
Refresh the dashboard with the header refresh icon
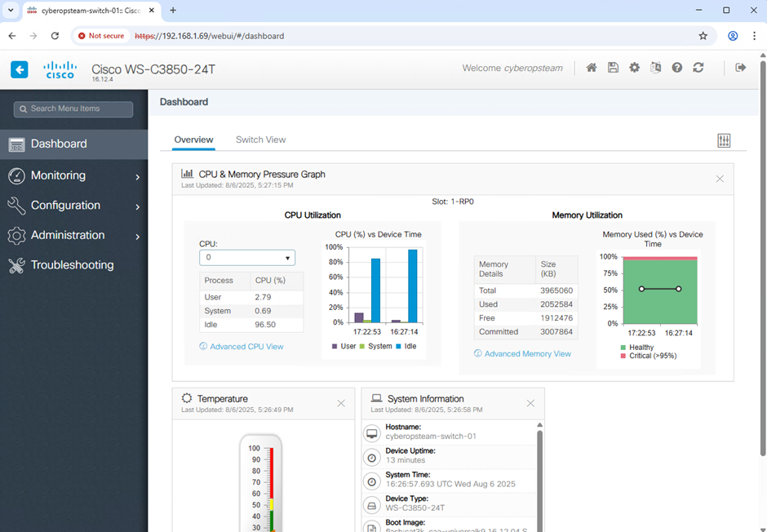pyautogui.click(x=698, y=68)
